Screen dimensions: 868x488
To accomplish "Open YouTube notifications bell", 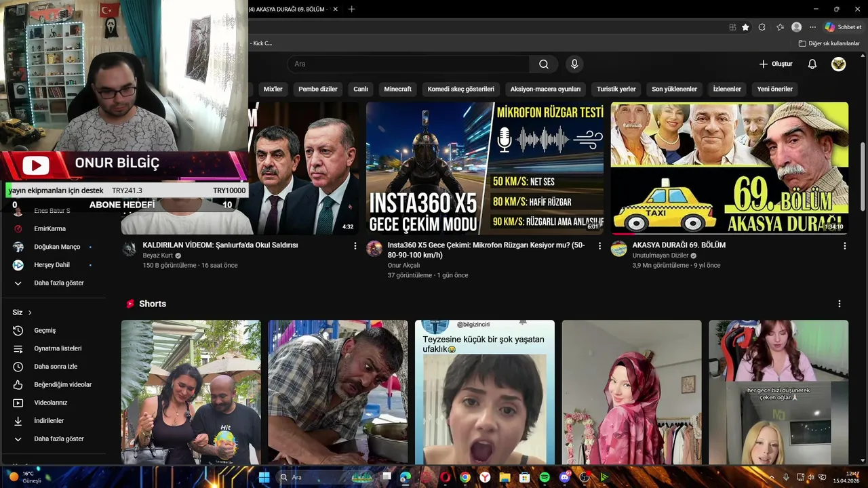I will [812, 64].
